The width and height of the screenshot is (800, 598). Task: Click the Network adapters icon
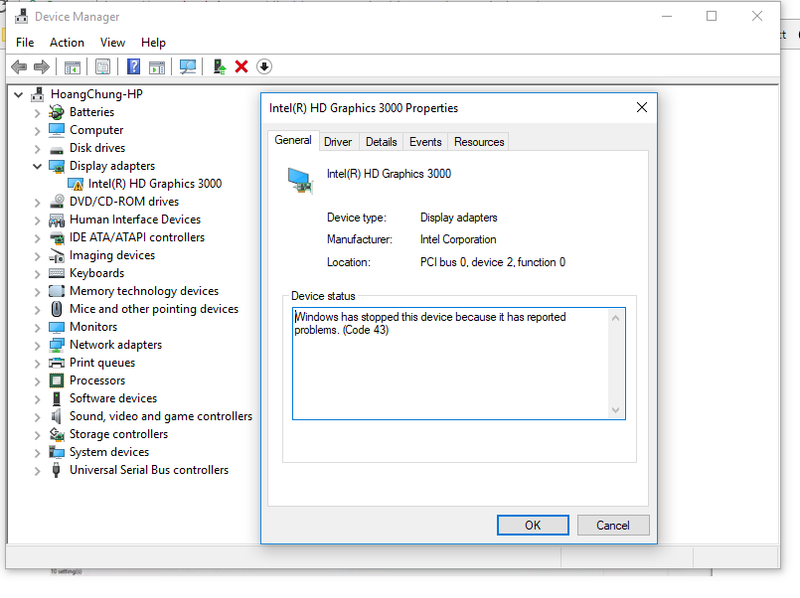pos(57,345)
